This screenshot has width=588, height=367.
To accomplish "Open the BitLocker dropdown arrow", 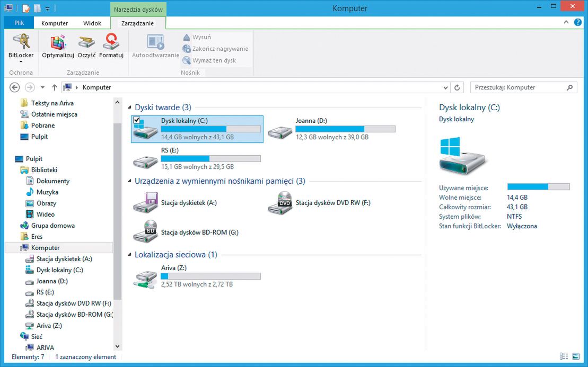I will [x=21, y=62].
